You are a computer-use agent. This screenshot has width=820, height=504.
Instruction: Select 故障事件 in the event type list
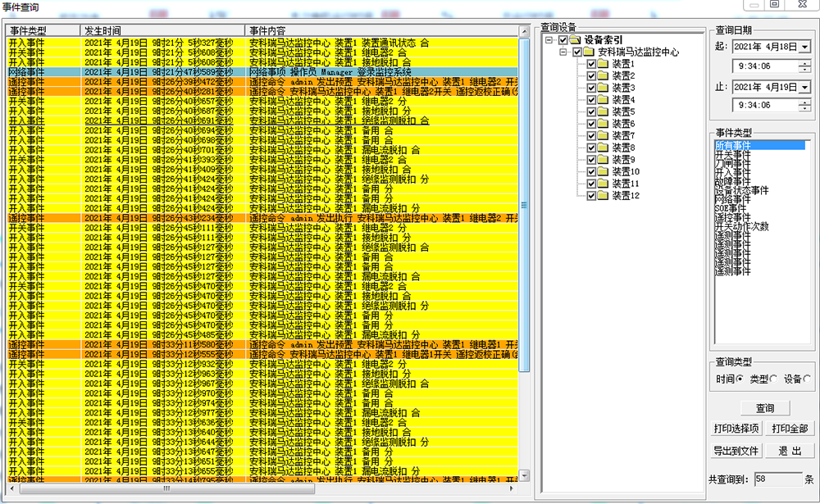click(x=732, y=181)
